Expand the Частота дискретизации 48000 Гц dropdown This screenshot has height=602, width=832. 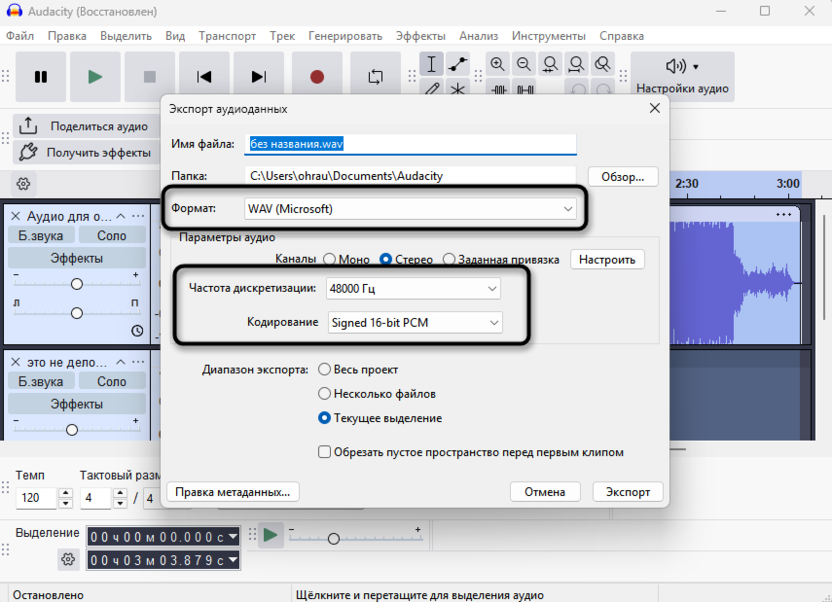pos(413,289)
